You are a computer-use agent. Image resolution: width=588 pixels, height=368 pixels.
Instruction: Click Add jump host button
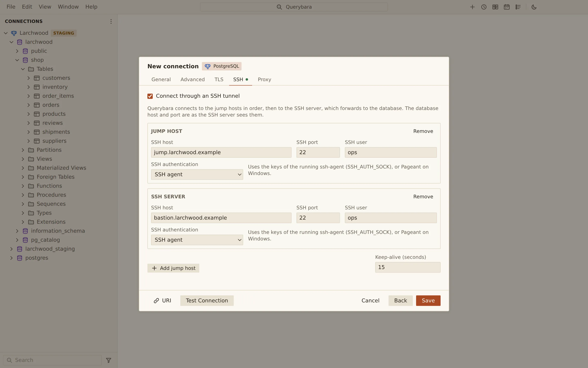(173, 268)
